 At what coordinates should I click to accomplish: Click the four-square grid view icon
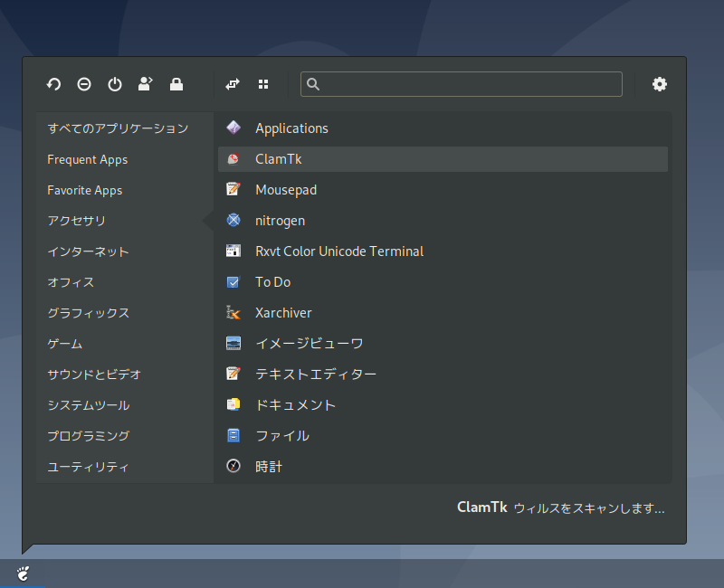[x=263, y=84]
